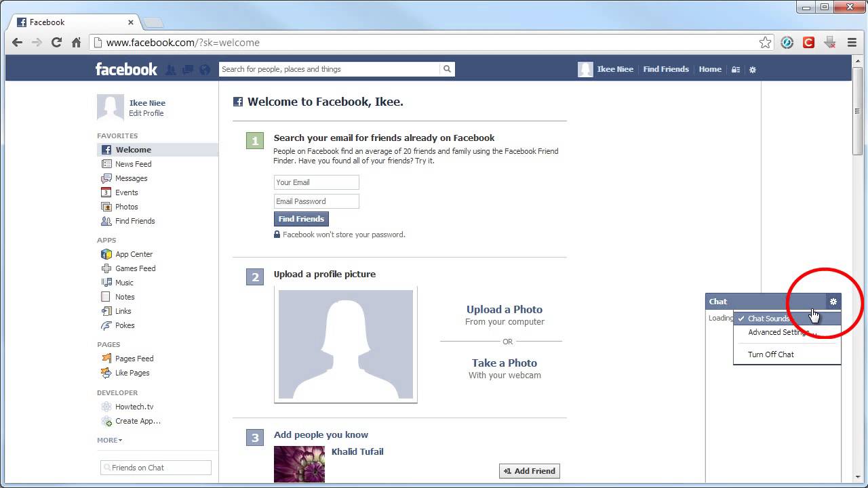Click Edit Profile link
Viewport: 868px width, 488px height.
pos(146,113)
